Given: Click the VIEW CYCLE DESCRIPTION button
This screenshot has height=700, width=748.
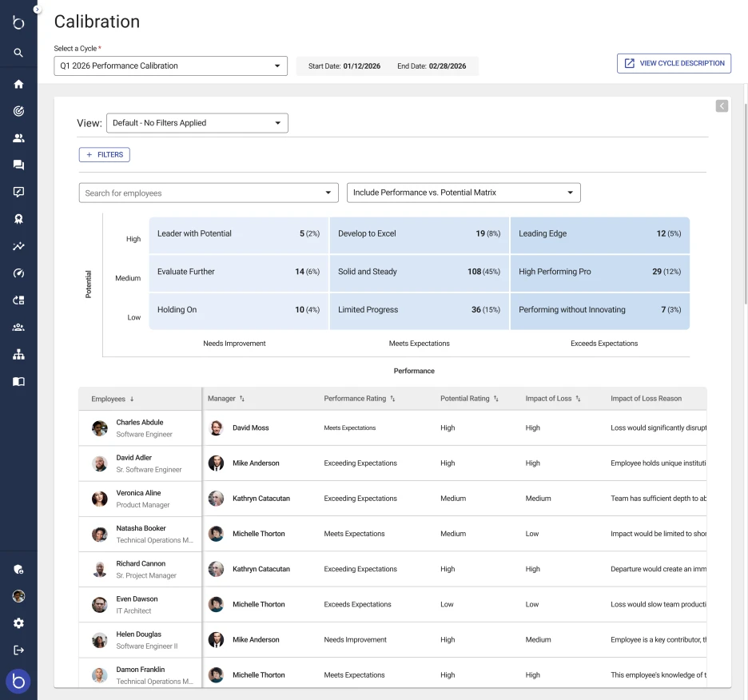Looking at the screenshot, I should tap(674, 63).
